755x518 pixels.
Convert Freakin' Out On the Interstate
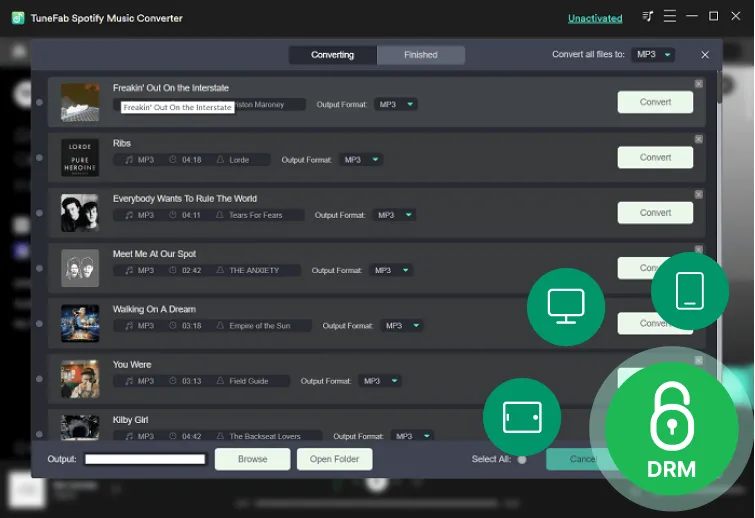655,102
